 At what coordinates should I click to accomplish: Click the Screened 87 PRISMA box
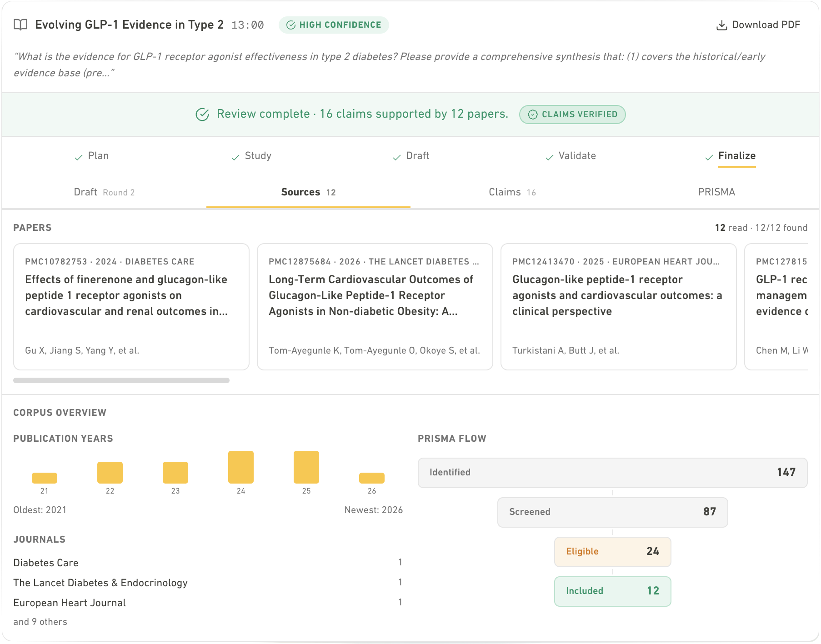613,512
